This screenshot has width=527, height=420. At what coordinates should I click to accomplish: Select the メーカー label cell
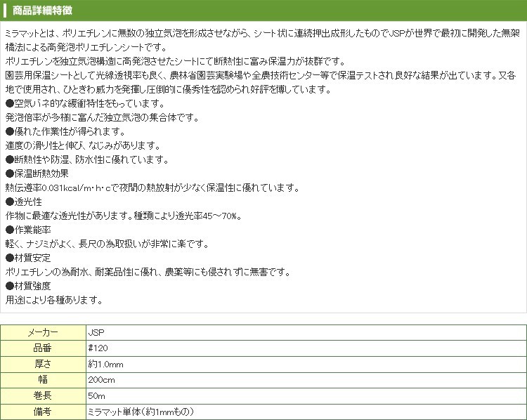43,333
